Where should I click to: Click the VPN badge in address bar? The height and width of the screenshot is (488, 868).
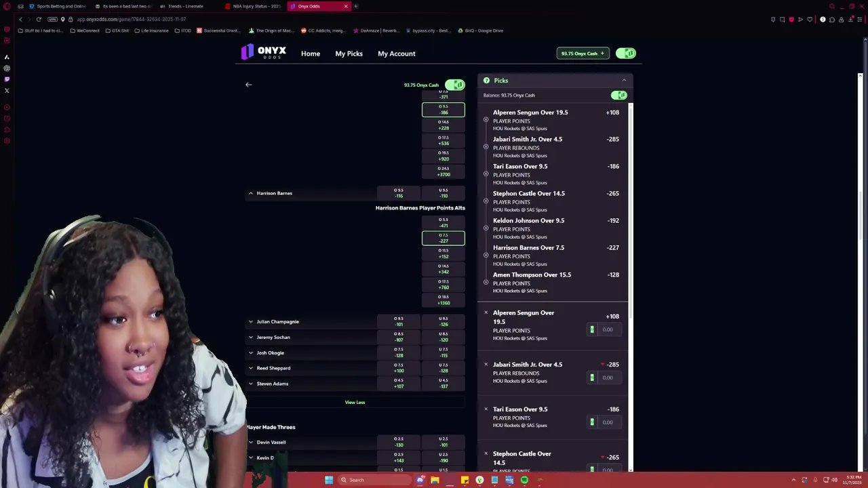coord(52,19)
